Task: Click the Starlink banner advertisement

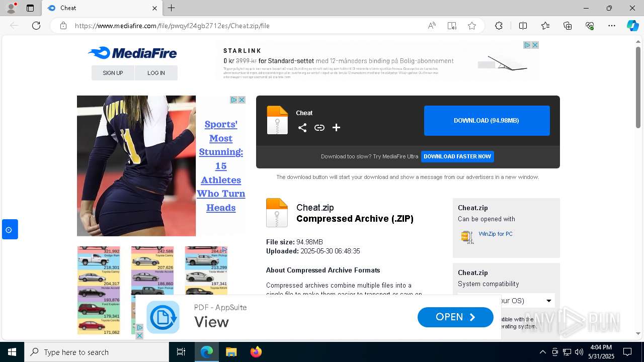Action: (377, 61)
